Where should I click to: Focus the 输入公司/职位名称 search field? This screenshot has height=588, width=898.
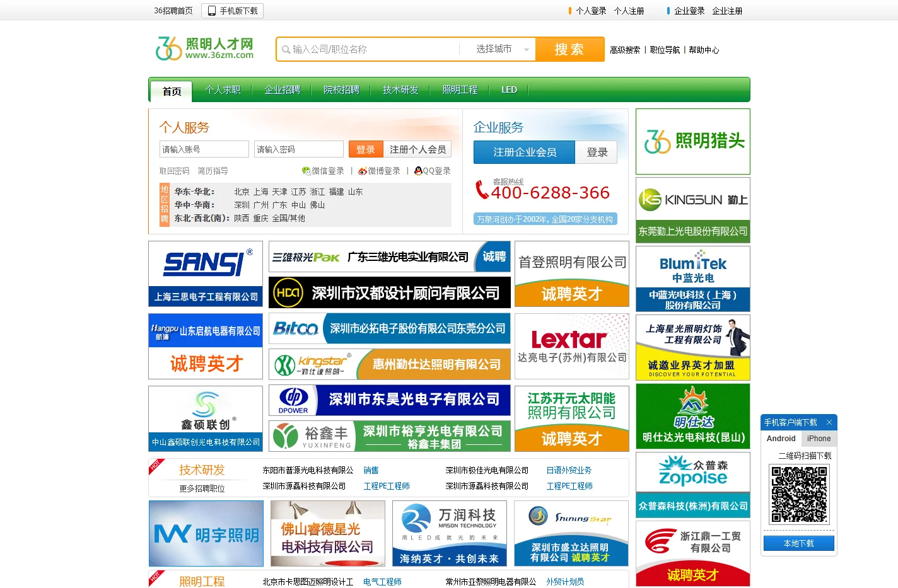[x=373, y=49]
